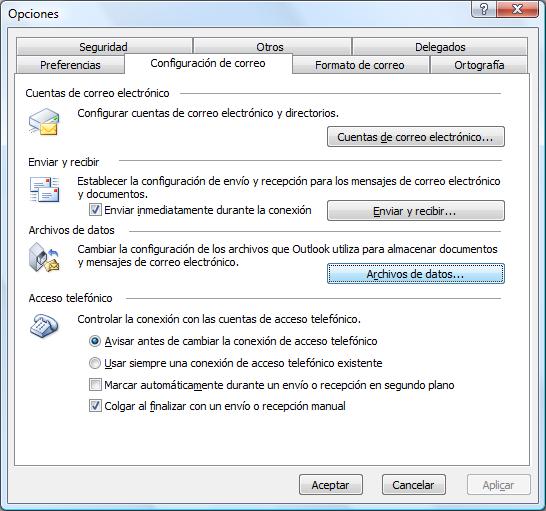Open the Preferencias tab
This screenshot has width=546, height=511.
point(70,65)
